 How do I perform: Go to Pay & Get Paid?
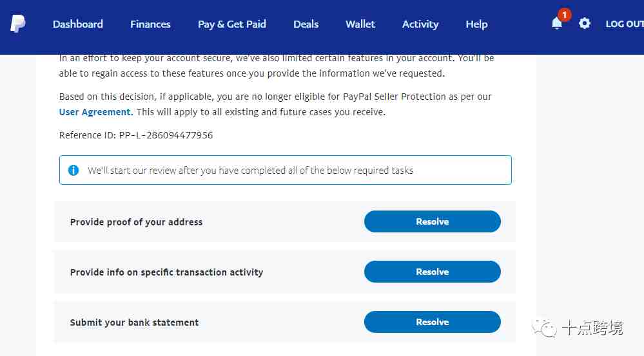(x=232, y=24)
